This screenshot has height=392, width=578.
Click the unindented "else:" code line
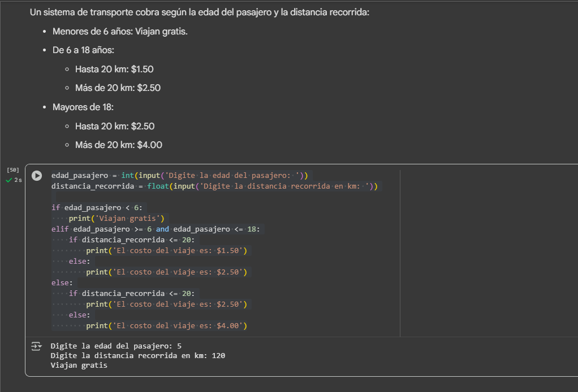pyautogui.click(x=62, y=282)
